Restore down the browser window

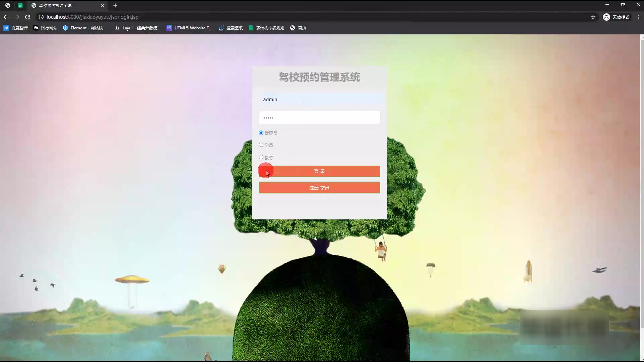point(623,5)
